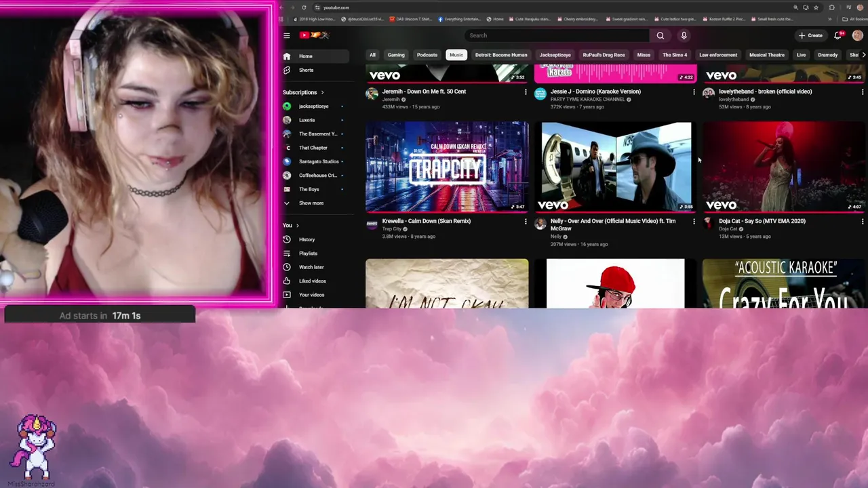Open Playlists in the sidebar
Image resolution: width=868 pixels, height=488 pixels.
point(315,253)
